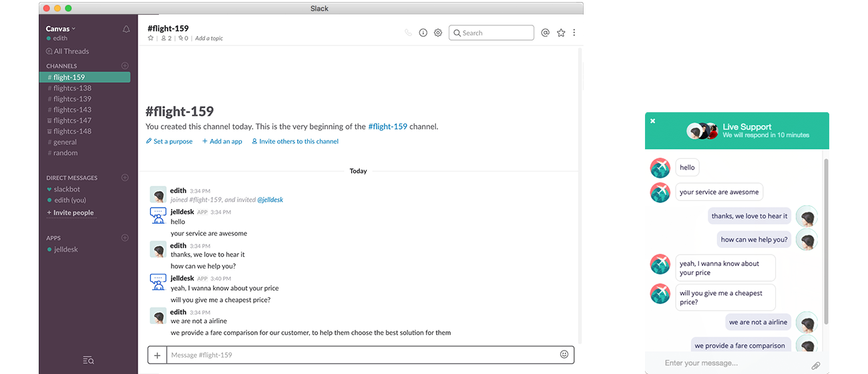The image size is (868, 374).
Task: Click the @jelldesk mention link
Action: 270,200
